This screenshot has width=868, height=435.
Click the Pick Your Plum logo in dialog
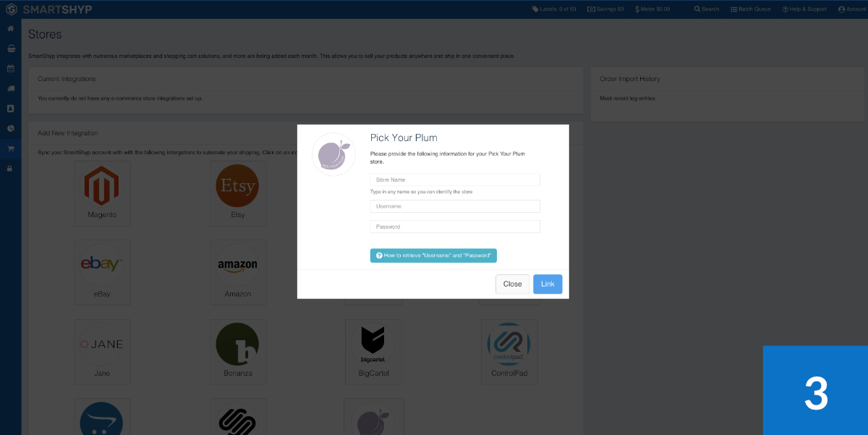[x=333, y=154]
